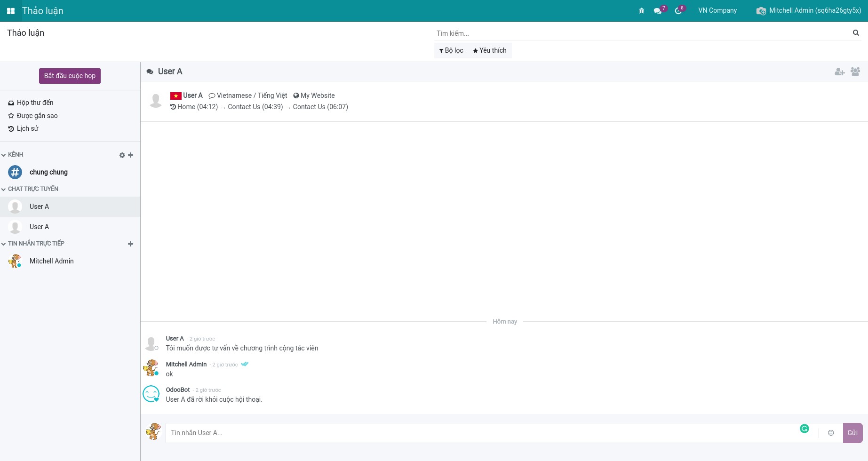Show member list icon in chat header

click(855, 72)
